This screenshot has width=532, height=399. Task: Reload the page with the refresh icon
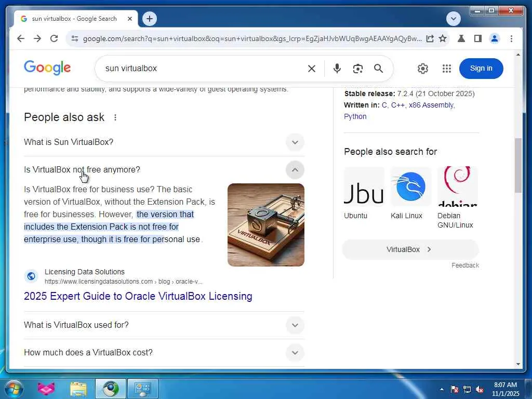54,38
